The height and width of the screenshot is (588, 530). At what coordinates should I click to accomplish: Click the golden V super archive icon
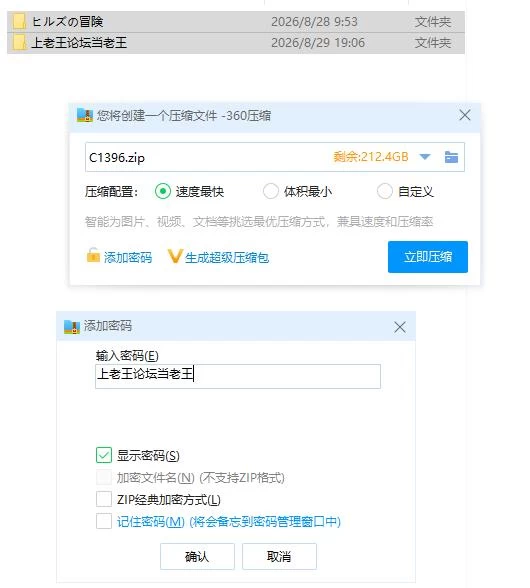(x=175, y=256)
